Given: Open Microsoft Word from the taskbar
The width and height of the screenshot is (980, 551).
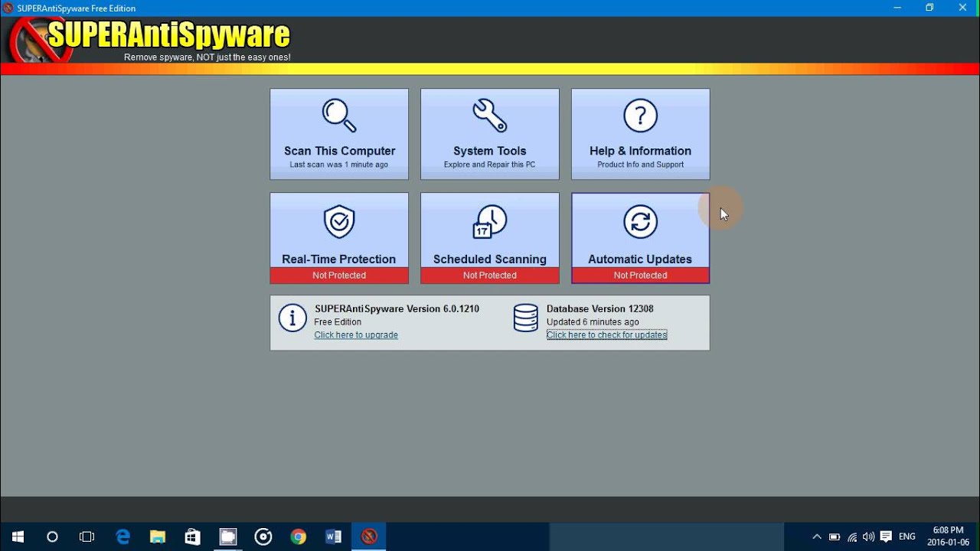Looking at the screenshot, I should click(x=334, y=537).
